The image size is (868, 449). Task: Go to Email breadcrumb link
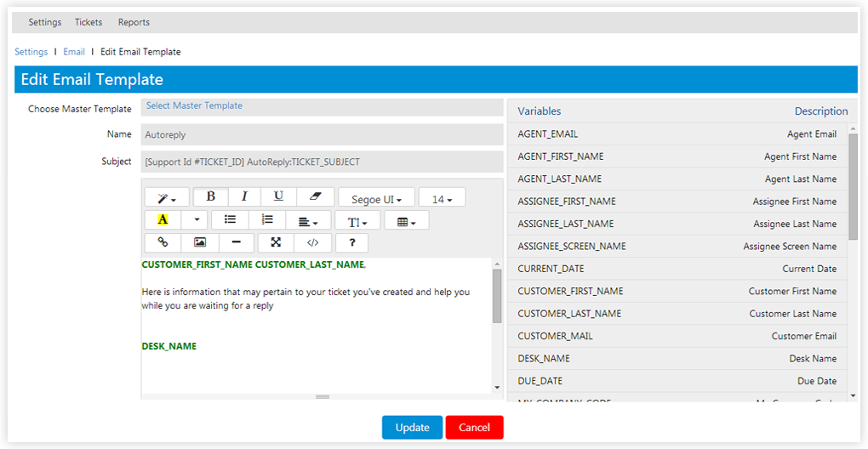coord(74,52)
